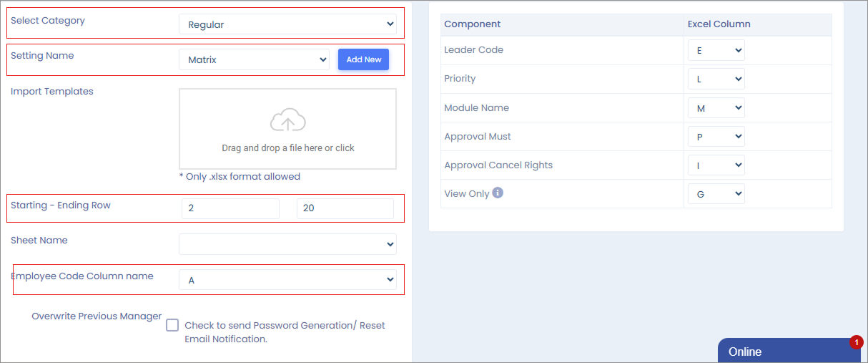868x363 pixels.
Task: Click the Excel Column table header
Action: (x=719, y=24)
